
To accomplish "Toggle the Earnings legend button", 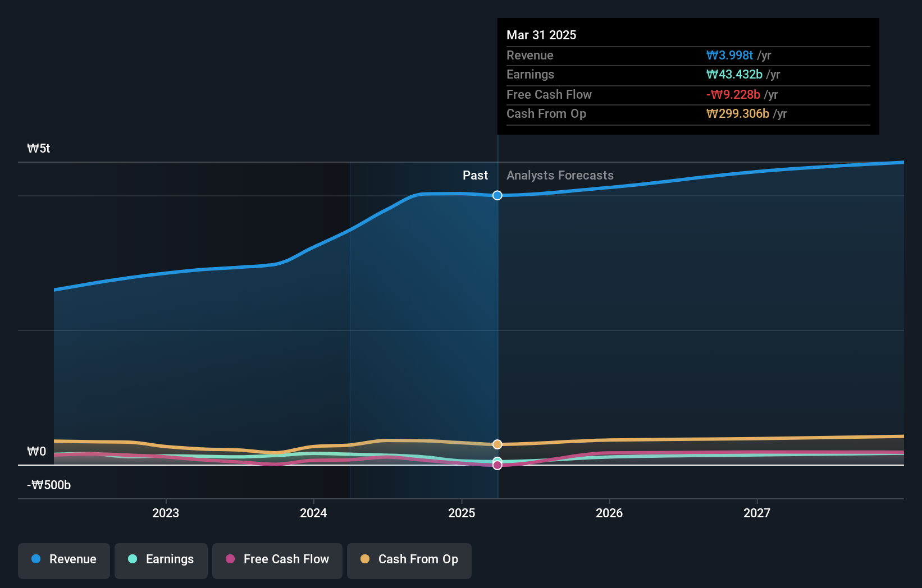I will point(161,561).
